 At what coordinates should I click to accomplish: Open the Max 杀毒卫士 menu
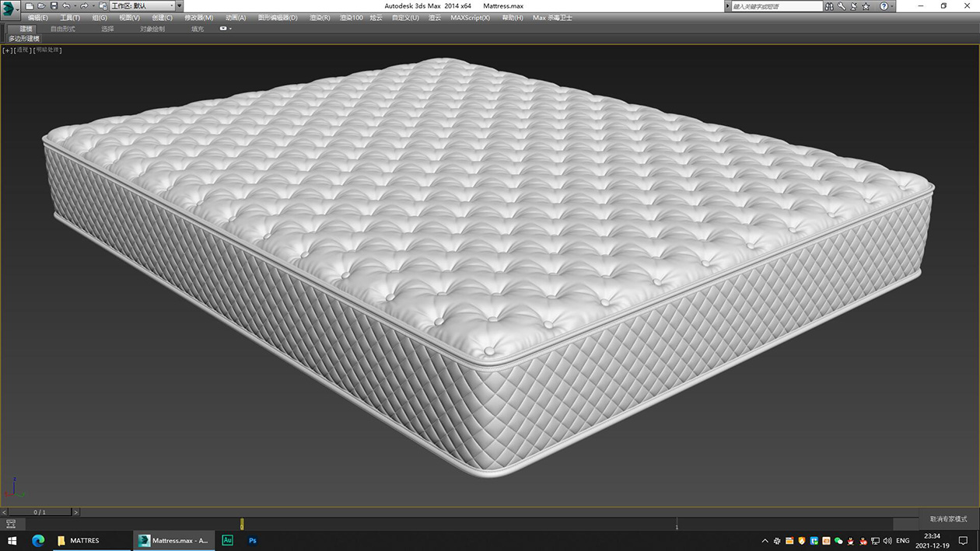tap(552, 18)
